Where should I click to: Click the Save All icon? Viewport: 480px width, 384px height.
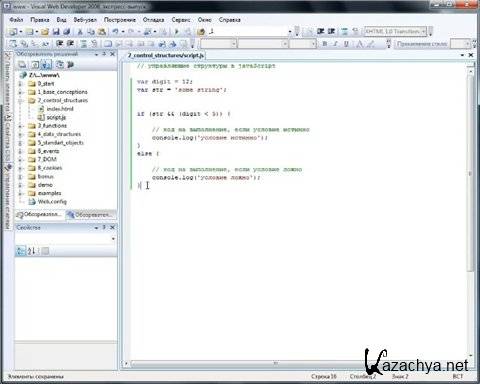[66, 32]
